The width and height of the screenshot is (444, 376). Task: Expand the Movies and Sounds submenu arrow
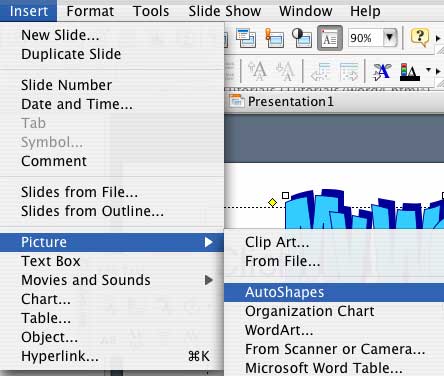209,280
